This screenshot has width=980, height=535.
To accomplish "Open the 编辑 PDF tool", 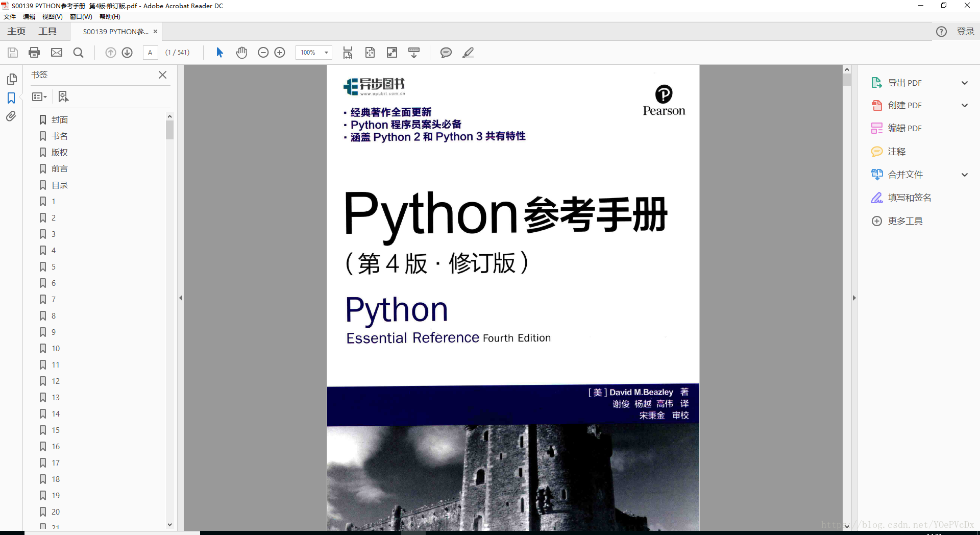I will (905, 128).
